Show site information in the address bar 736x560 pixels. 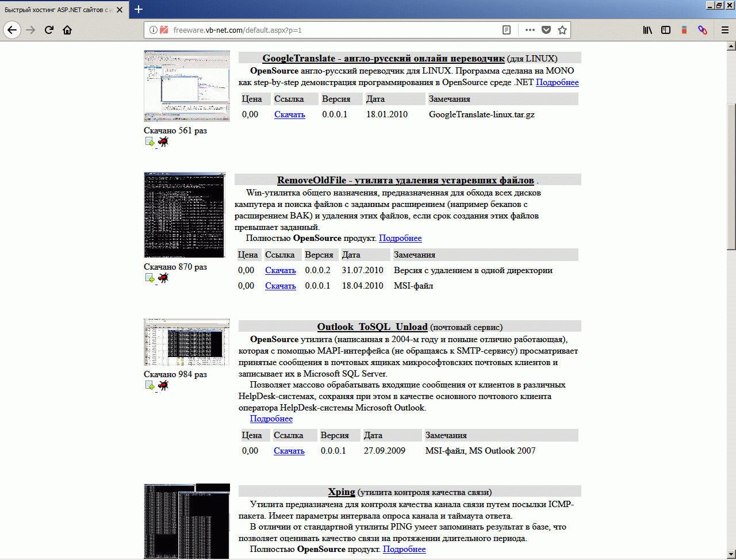154,30
